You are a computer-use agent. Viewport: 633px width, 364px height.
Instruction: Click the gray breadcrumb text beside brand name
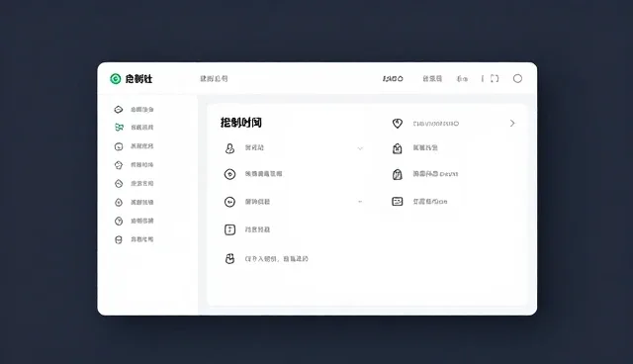point(214,79)
